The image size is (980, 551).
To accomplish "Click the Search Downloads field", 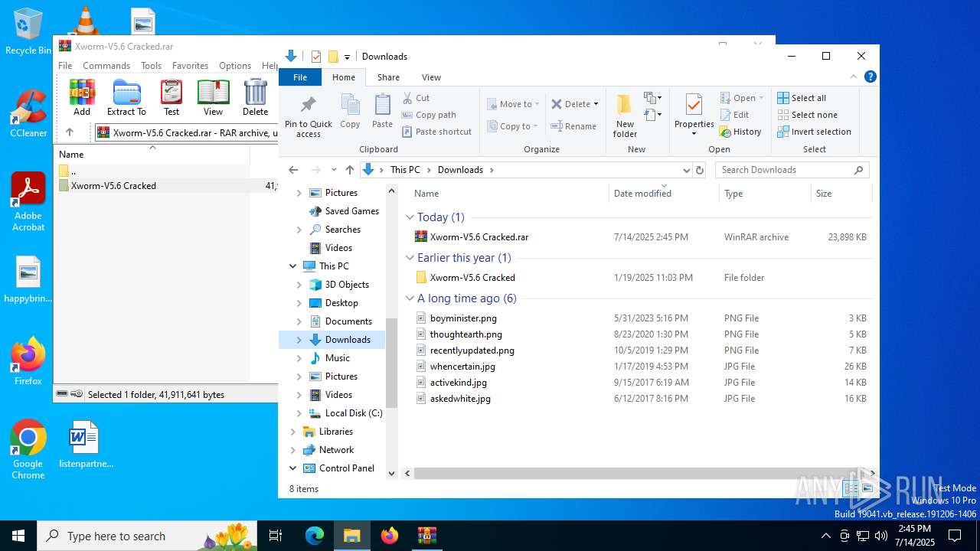I will pos(792,170).
